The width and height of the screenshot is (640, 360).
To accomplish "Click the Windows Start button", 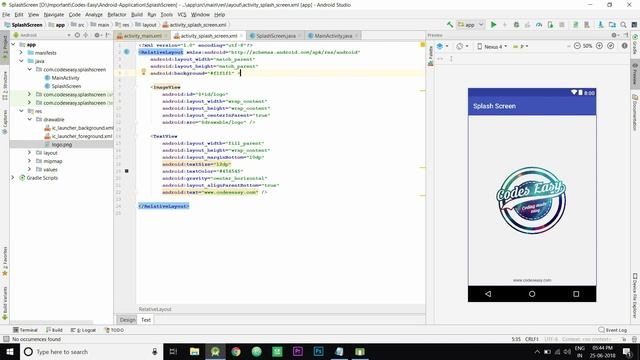I will [x=9, y=351].
